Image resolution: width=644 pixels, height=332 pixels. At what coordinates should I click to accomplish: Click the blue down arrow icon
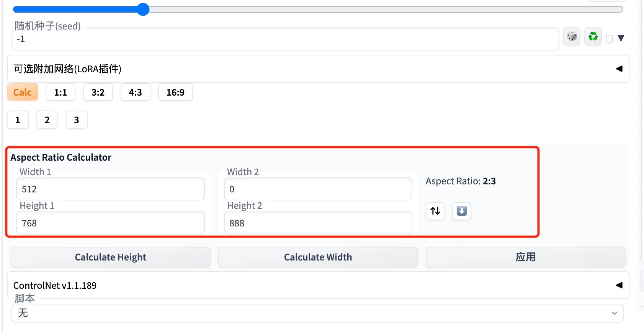point(462,211)
